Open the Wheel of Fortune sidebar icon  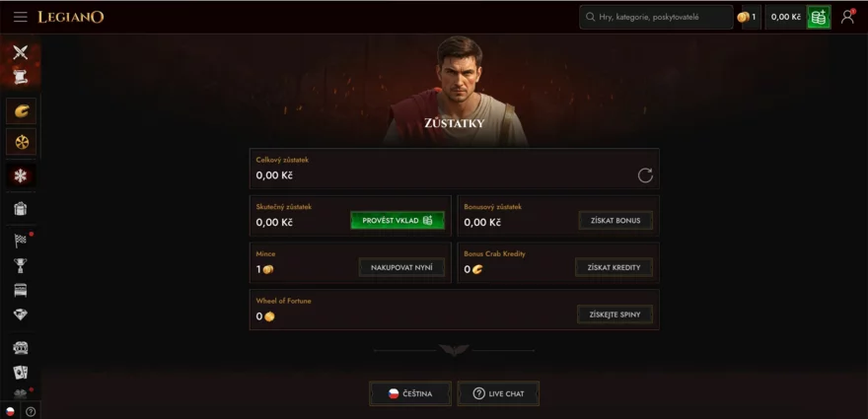(21, 142)
